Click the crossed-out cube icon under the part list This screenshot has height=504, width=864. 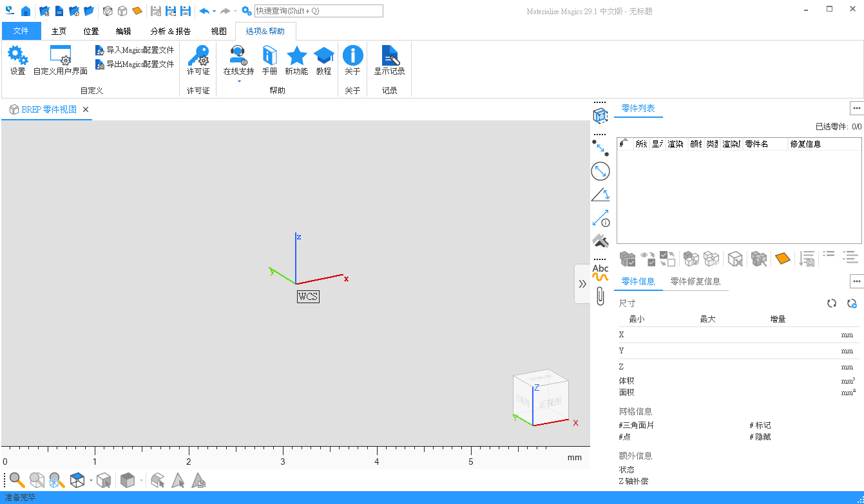[735, 259]
